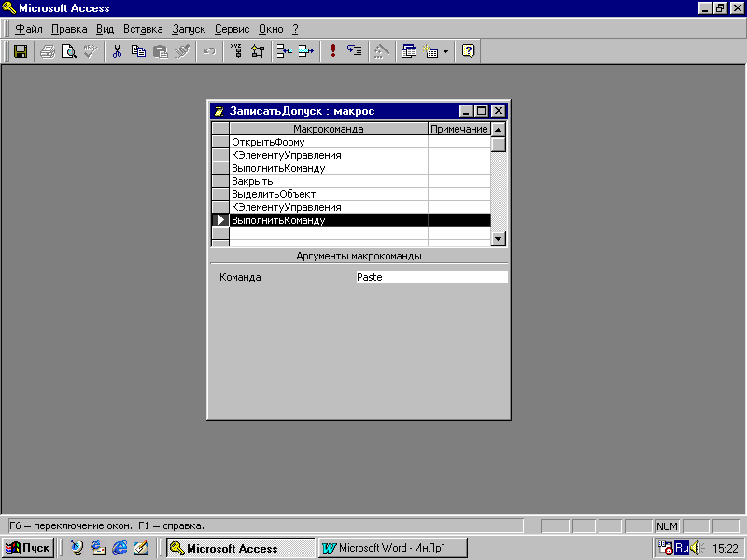This screenshot has width=747, height=560.
Task: Click the Undo arrow icon
Action: [208, 51]
